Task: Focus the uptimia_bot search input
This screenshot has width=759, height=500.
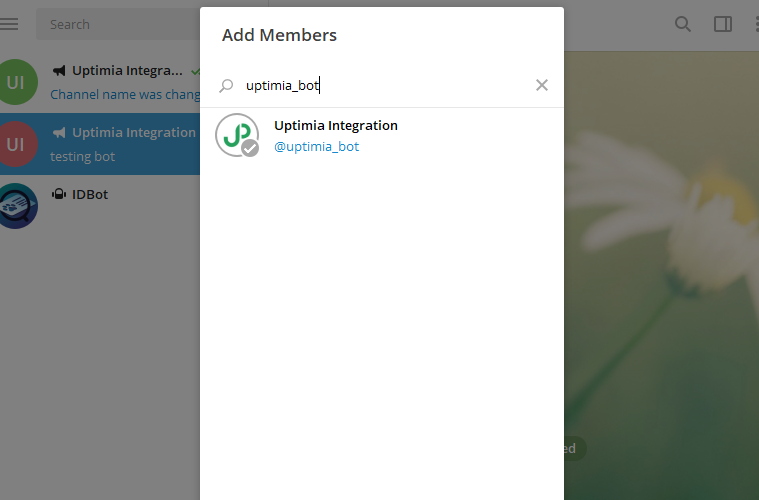Action: click(380, 86)
